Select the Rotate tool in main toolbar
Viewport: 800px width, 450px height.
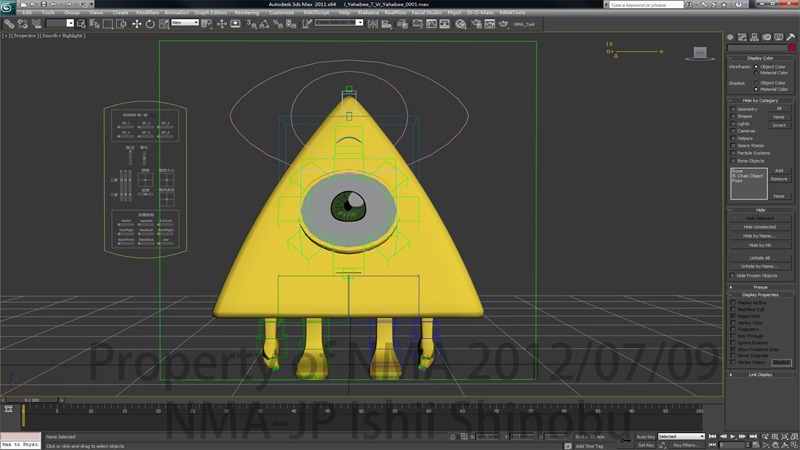(148, 22)
